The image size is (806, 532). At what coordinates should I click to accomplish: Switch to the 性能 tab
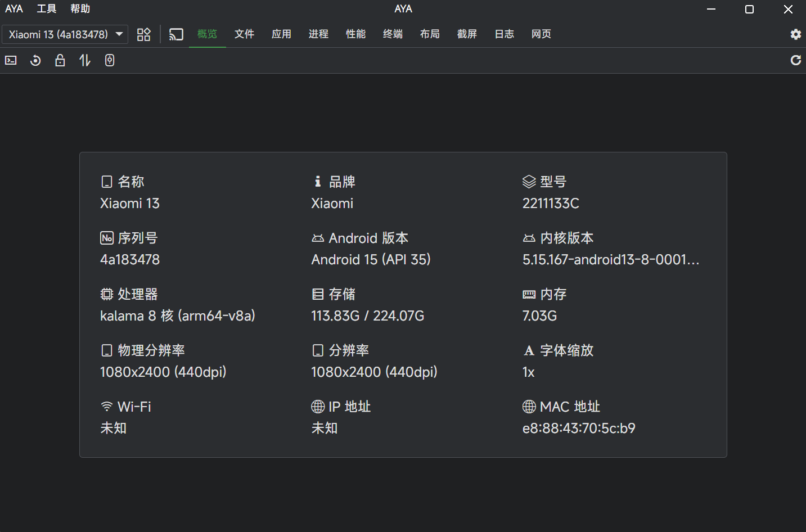355,34
